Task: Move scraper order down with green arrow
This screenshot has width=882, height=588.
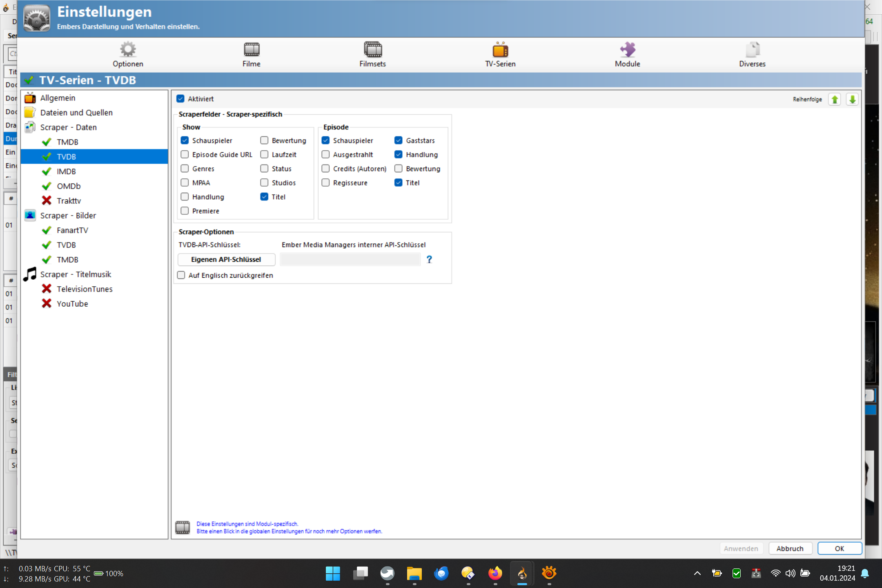Action: coord(852,99)
